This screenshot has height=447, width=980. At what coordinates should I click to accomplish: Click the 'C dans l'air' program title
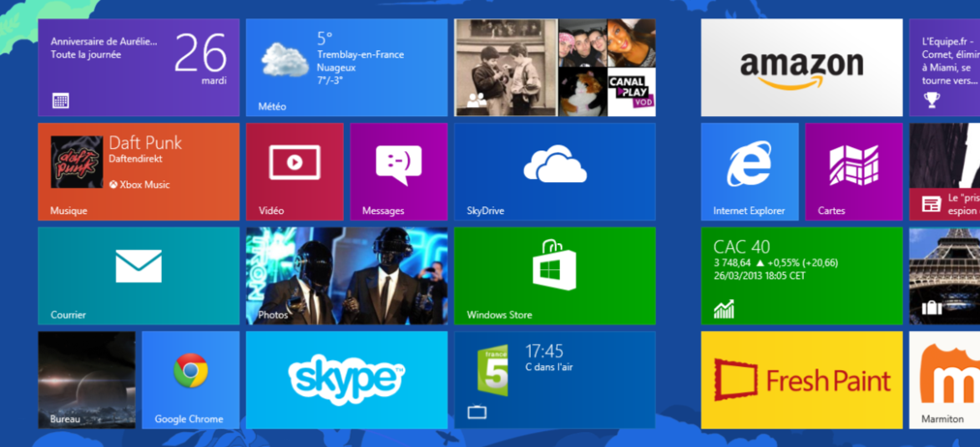[548, 368]
